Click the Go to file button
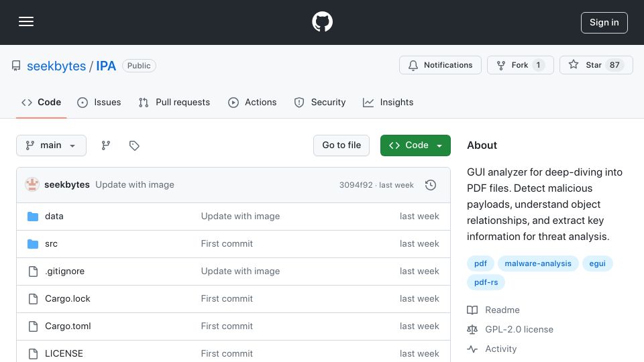Viewport: 644px width, 362px height. tap(341, 145)
